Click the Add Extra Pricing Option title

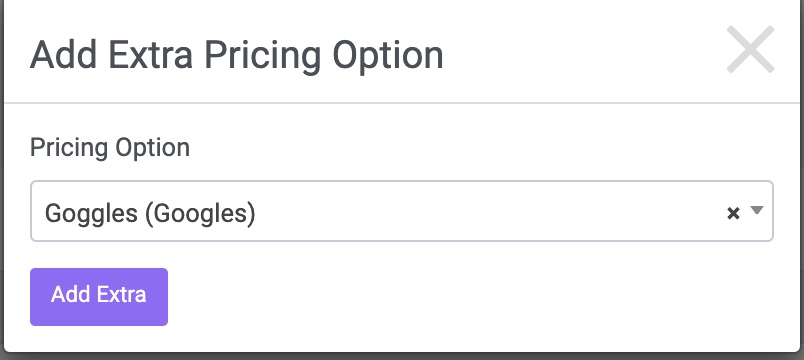tap(236, 55)
